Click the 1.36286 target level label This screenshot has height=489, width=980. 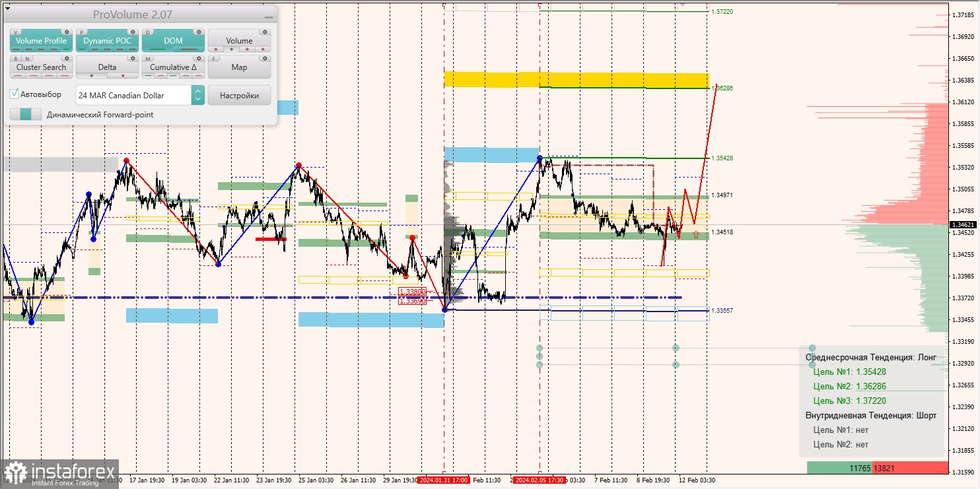(722, 88)
